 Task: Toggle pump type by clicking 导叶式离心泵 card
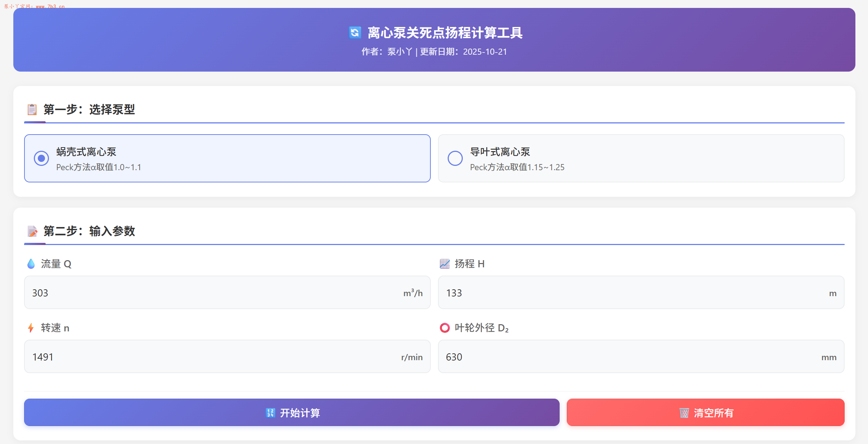(x=641, y=158)
